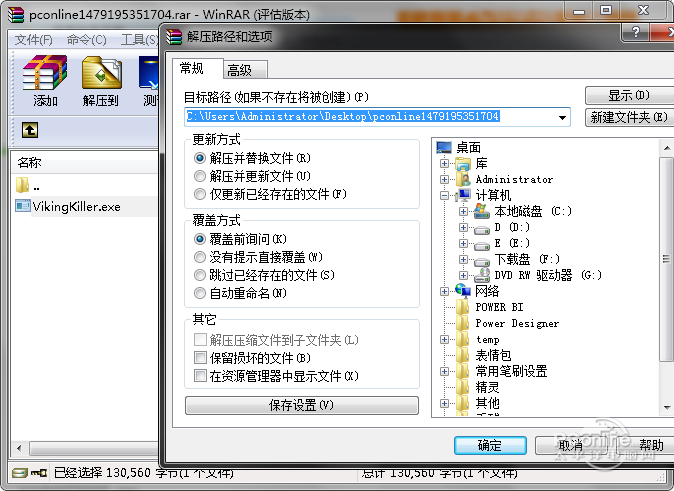The image size is (674, 491).
Task: Click the folder tree vertical scrollbar thumb
Action: pyautogui.click(x=666, y=259)
